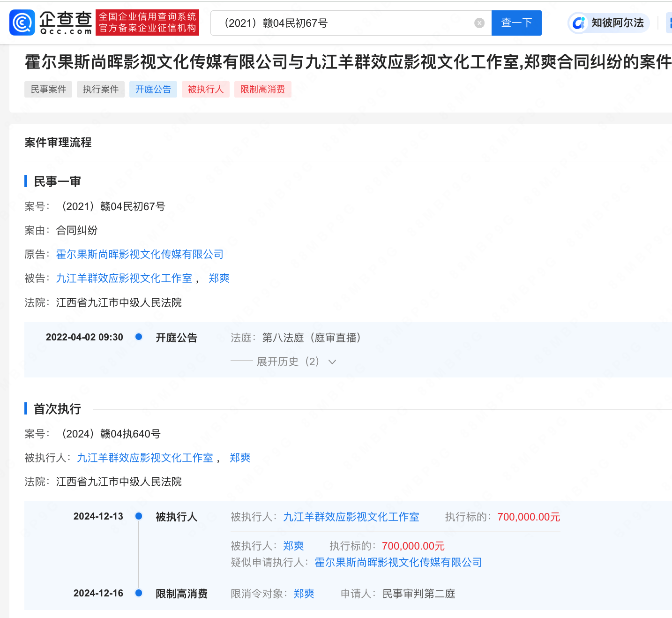
Task: Click case number (2021)赣04民初67号 text
Action: coord(111,206)
